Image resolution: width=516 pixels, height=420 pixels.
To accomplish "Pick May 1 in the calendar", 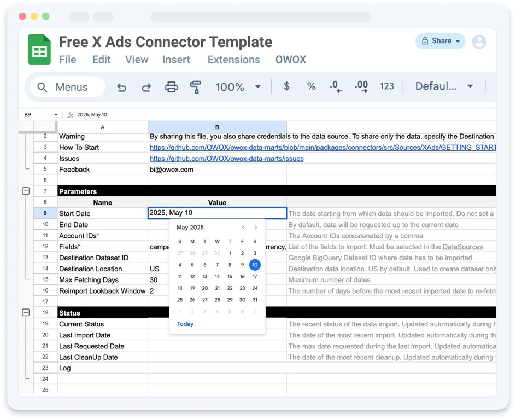I will pos(230,253).
